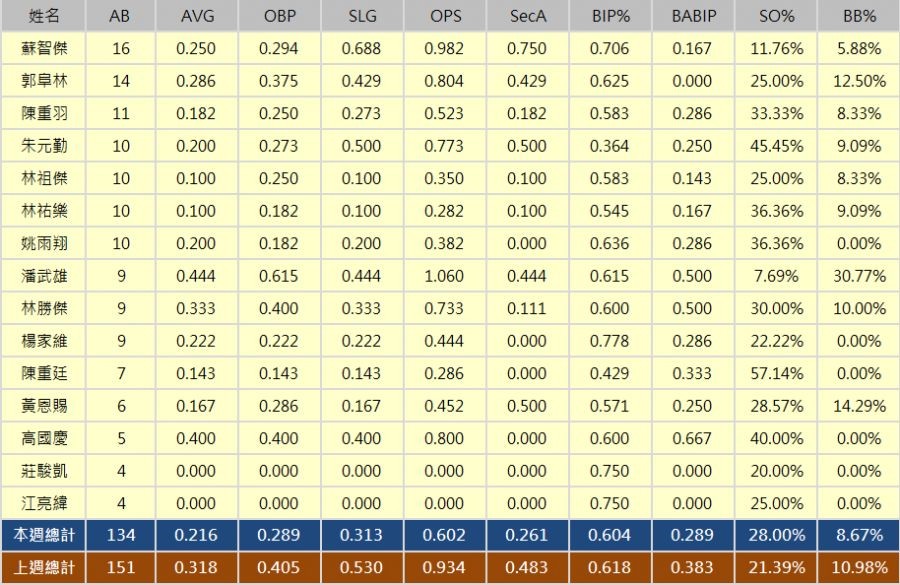This screenshot has height=585, width=900.
Task: Click the 上週總計 row label
Action: point(43,568)
